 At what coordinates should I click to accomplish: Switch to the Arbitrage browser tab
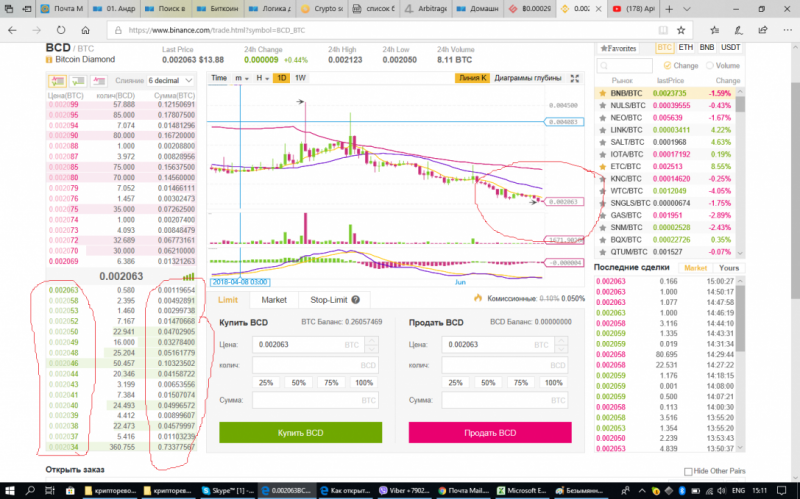427,9
